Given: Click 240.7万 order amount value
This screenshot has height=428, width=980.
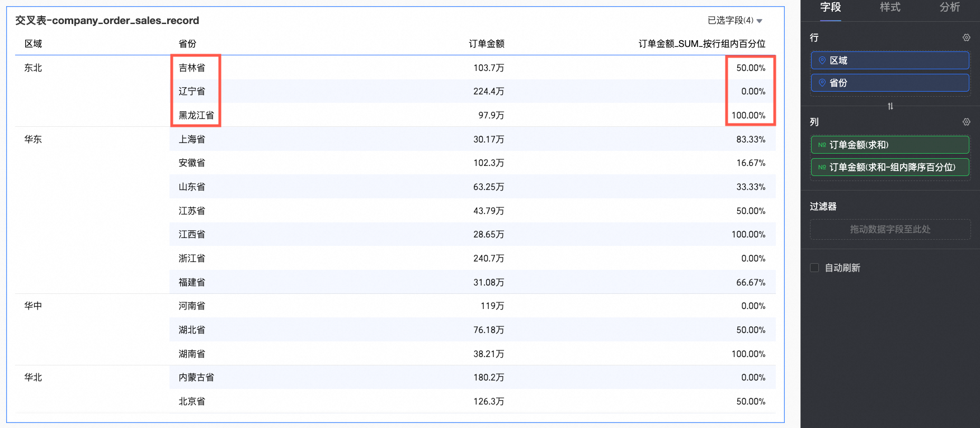Looking at the screenshot, I should (x=489, y=258).
